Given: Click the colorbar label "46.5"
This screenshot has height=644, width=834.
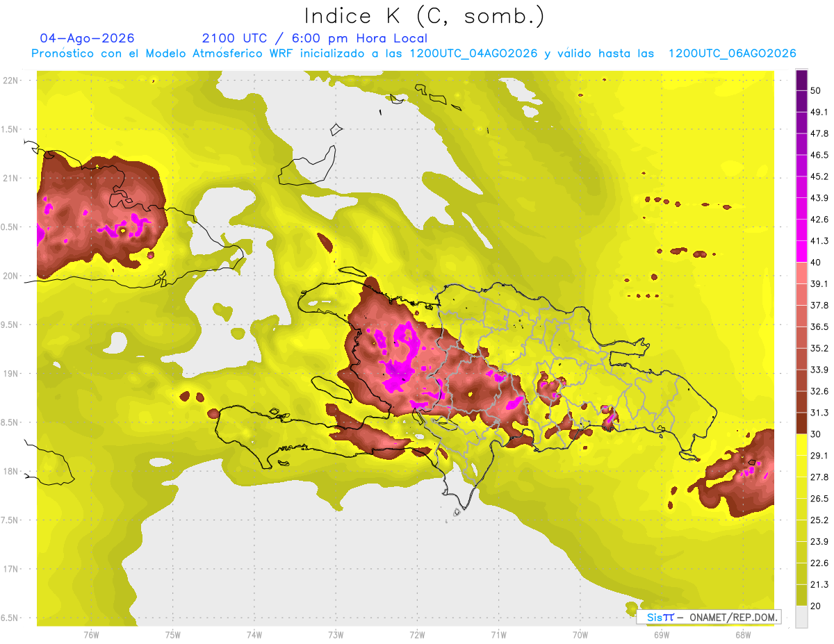Looking at the screenshot, I should (819, 155).
